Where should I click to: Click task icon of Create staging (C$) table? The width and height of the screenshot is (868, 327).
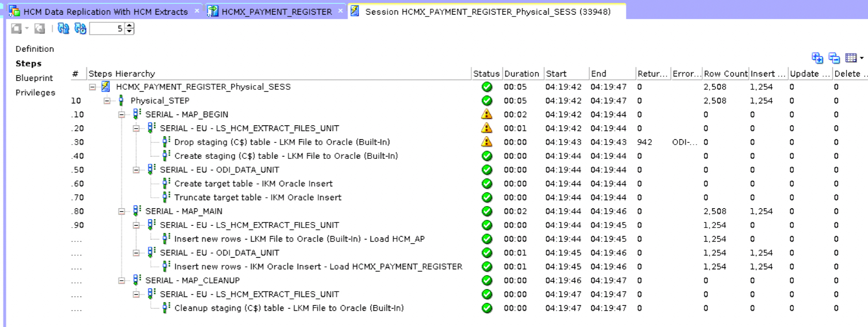point(166,155)
